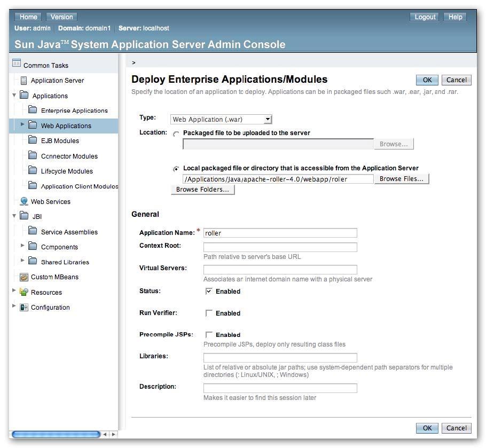Image resolution: width=486 pixels, height=448 pixels.
Task: Open the Type dropdown for Web Application
Action: click(221, 119)
